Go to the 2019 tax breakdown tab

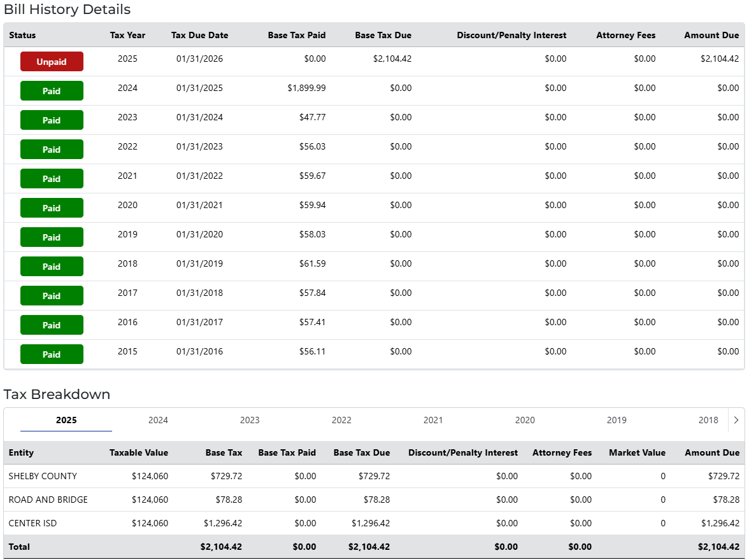click(617, 420)
